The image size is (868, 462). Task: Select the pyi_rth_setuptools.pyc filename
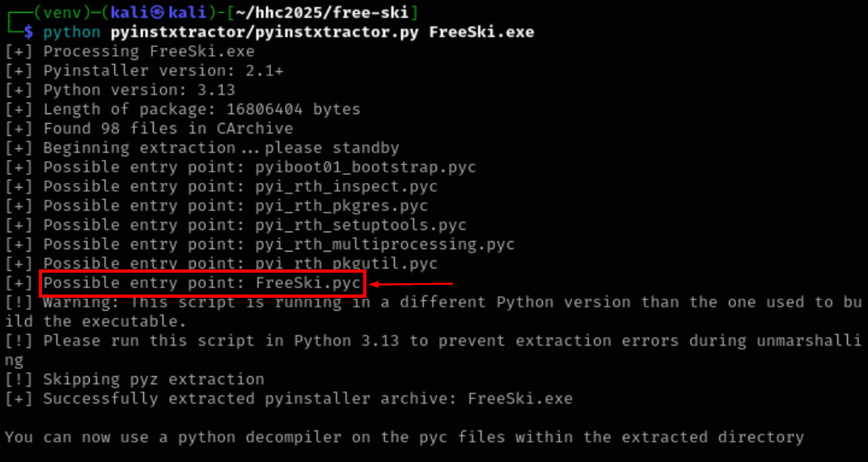361,226
